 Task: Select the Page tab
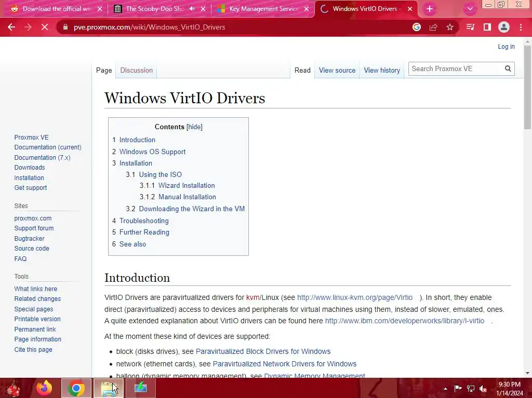(104, 70)
